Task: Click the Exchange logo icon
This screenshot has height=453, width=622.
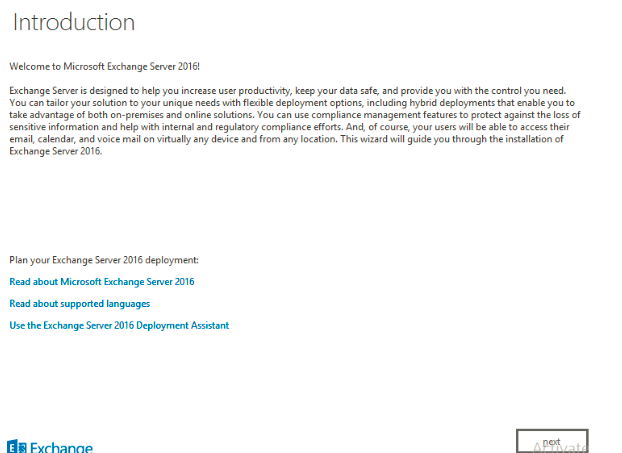Action: click(x=16, y=446)
